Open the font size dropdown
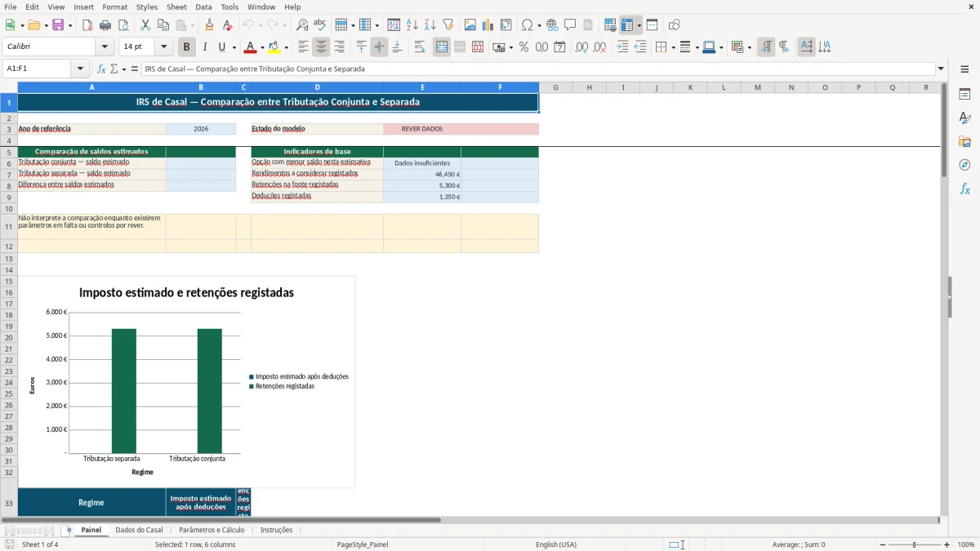 click(x=163, y=47)
